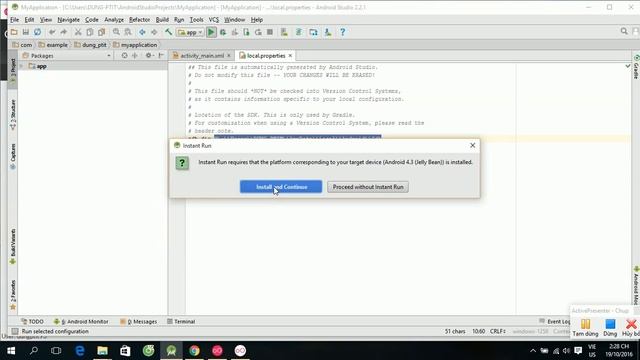
Task: Open File Explorer from taskbar
Action: (x=102, y=351)
